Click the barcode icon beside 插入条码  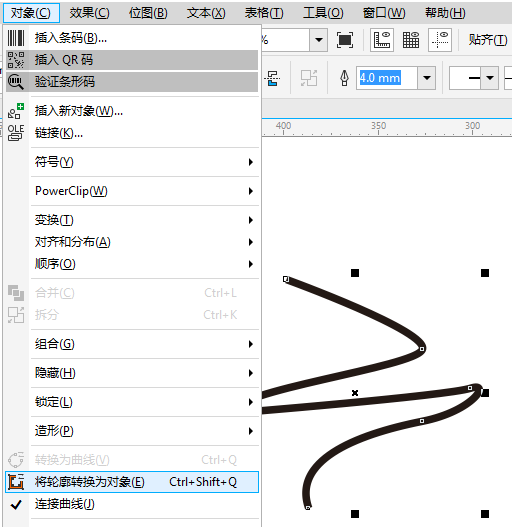[x=16, y=38]
